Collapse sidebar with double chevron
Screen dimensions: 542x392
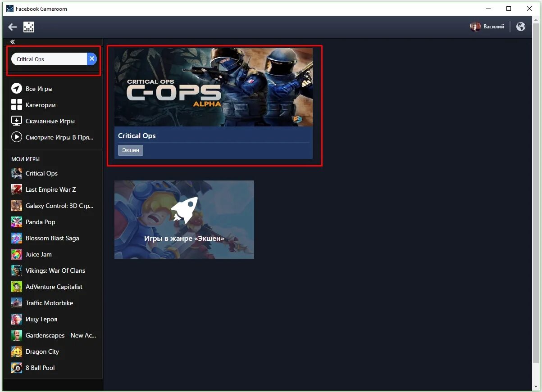coord(13,41)
